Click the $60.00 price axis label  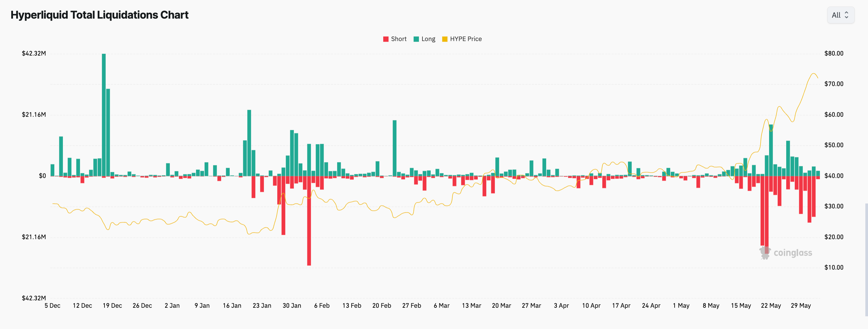[834, 115]
